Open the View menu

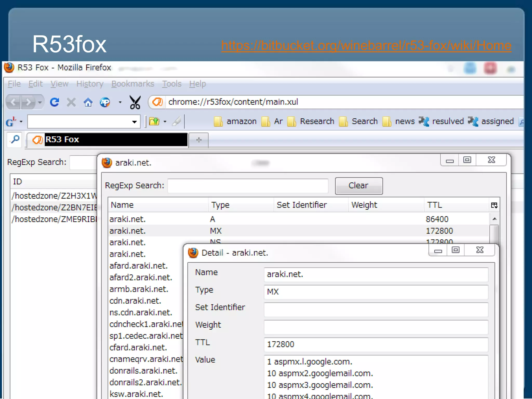[x=59, y=84]
